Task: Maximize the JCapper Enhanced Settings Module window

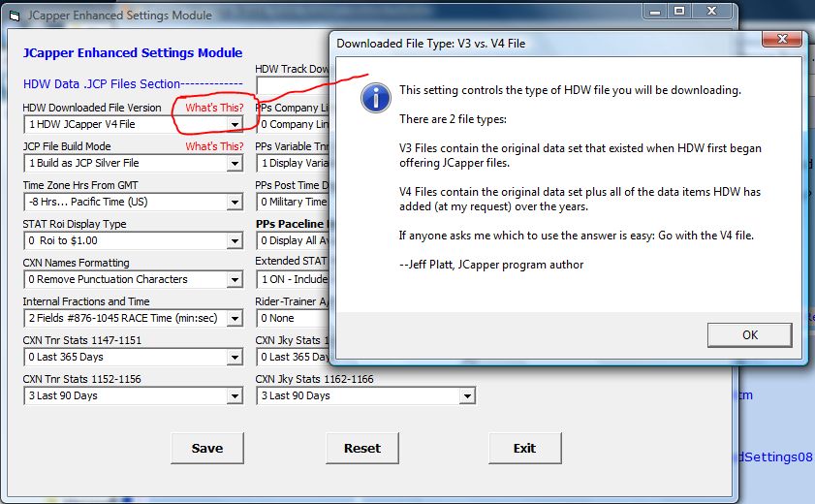Action: click(x=678, y=12)
